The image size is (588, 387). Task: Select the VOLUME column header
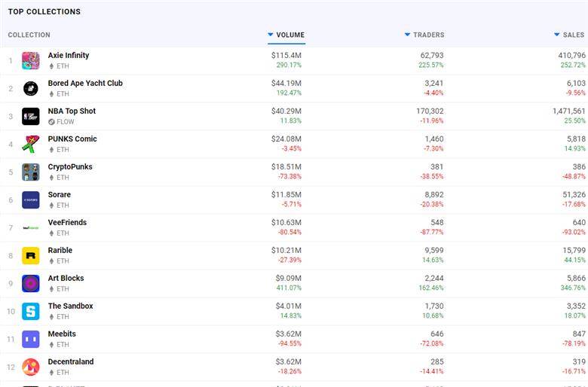[x=290, y=35]
